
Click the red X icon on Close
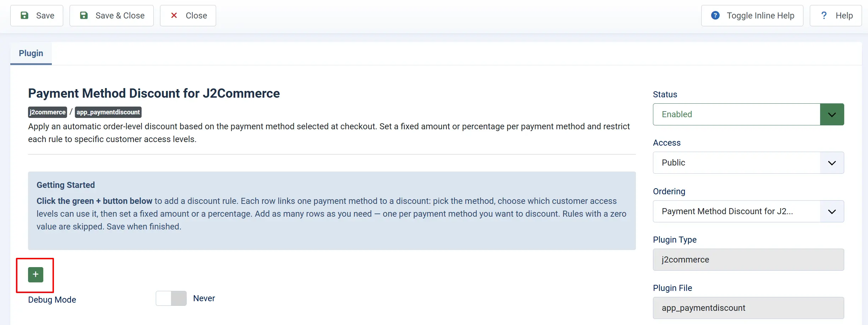[174, 15]
